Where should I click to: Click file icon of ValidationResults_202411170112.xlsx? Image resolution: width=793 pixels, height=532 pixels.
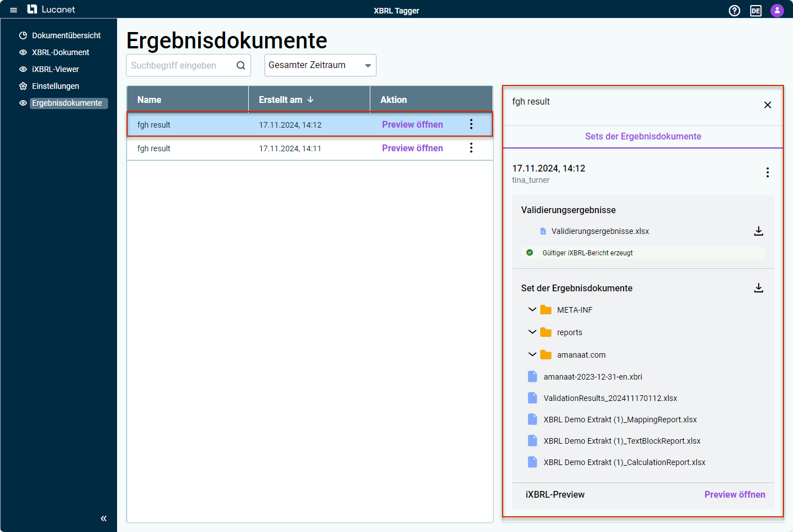532,398
